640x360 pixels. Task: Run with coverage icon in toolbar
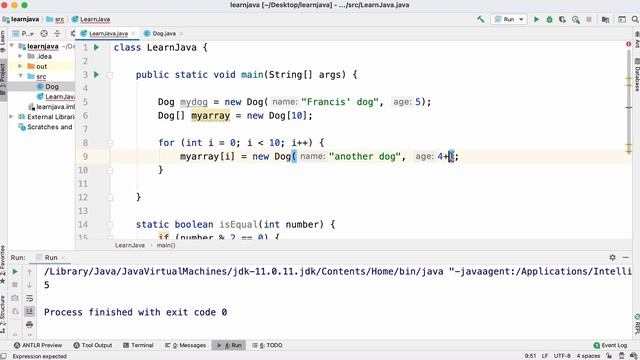pos(562,19)
